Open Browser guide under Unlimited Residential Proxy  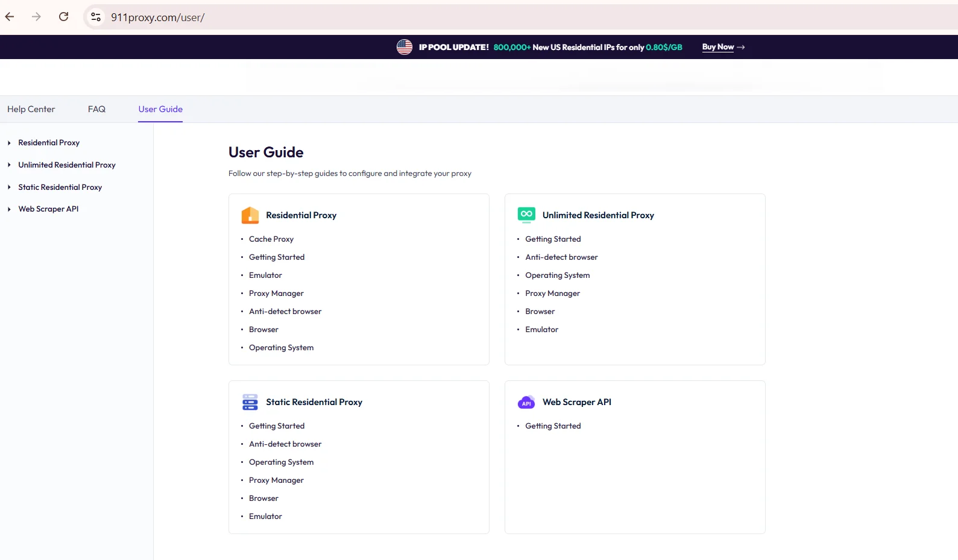[540, 312]
